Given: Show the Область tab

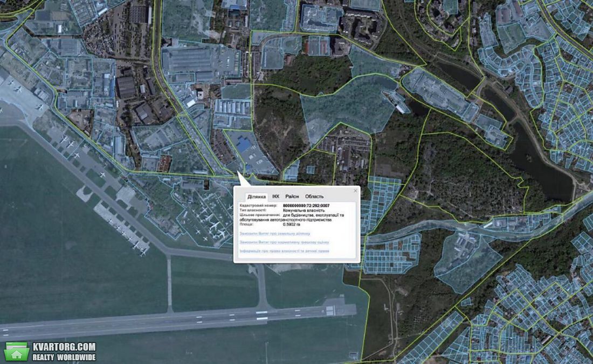Looking at the screenshot, I should (x=314, y=197).
